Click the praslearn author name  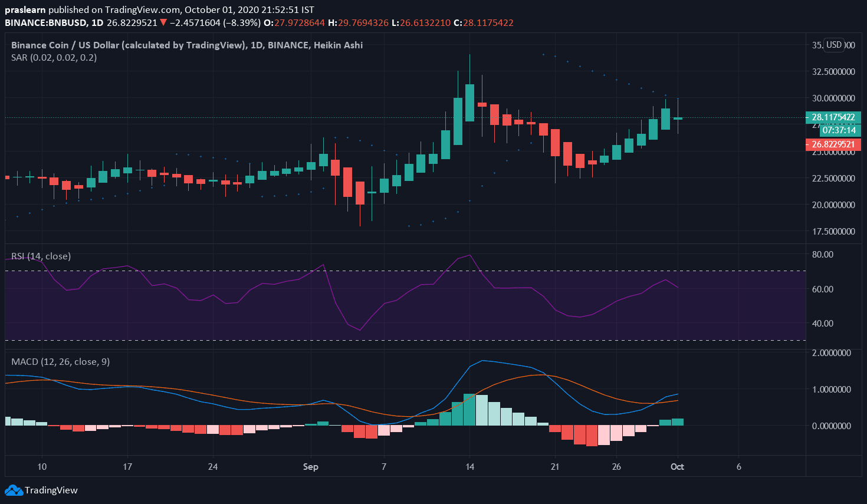pyautogui.click(x=25, y=10)
